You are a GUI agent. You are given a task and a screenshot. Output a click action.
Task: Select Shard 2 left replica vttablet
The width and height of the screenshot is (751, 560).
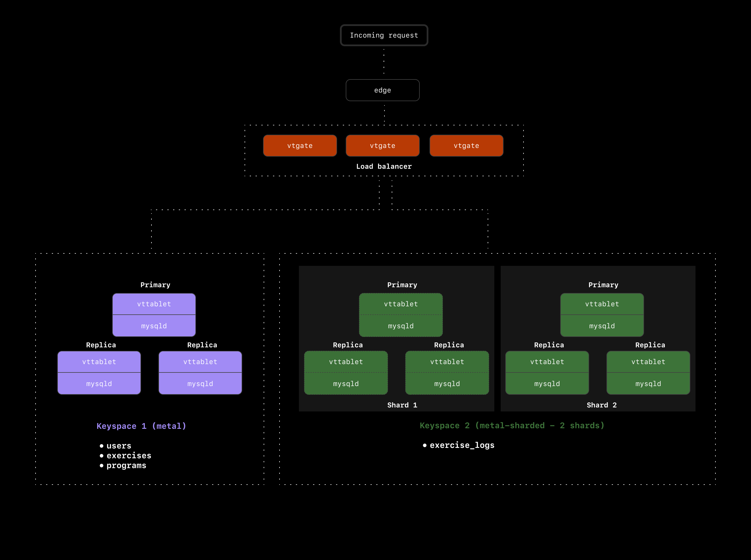(x=547, y=362)
